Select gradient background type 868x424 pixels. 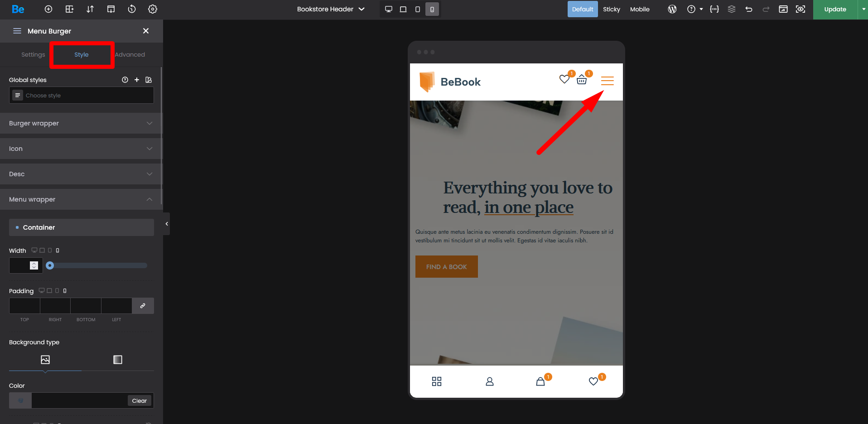118,360
